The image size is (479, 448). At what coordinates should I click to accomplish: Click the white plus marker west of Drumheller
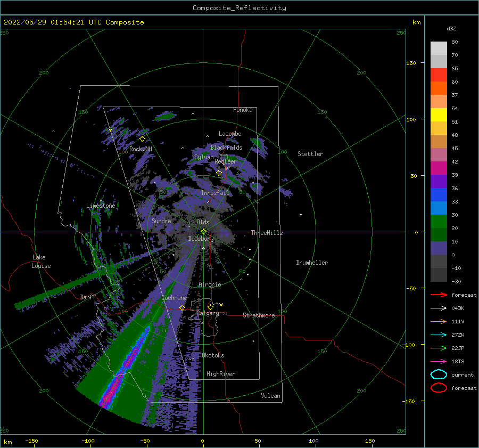301,214
